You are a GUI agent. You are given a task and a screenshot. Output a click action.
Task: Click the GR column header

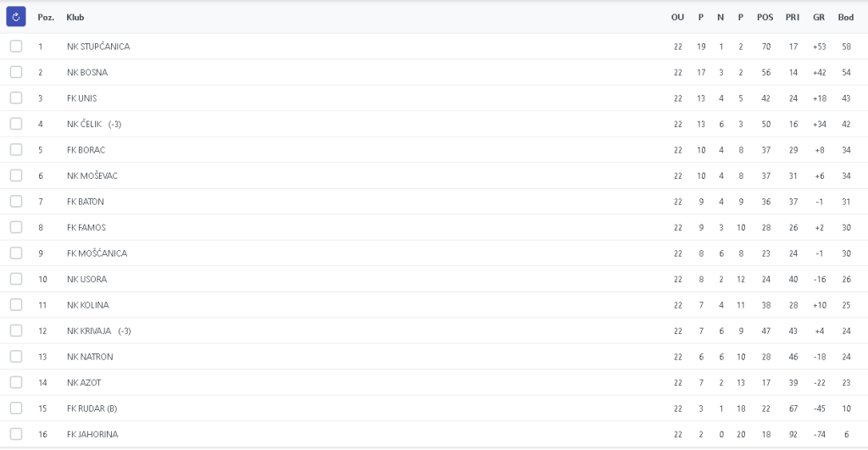[x=818, y=18]
